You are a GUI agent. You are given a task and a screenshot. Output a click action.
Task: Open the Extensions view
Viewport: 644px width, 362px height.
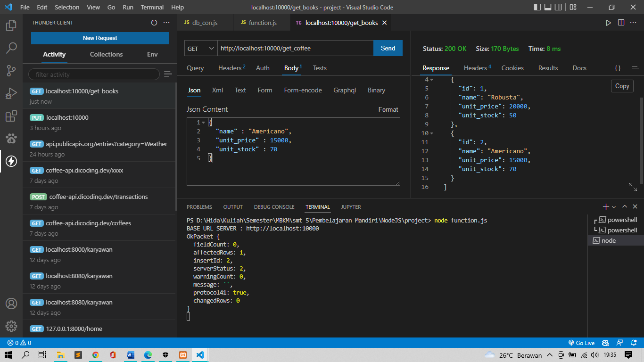click(x=11, y=116)
